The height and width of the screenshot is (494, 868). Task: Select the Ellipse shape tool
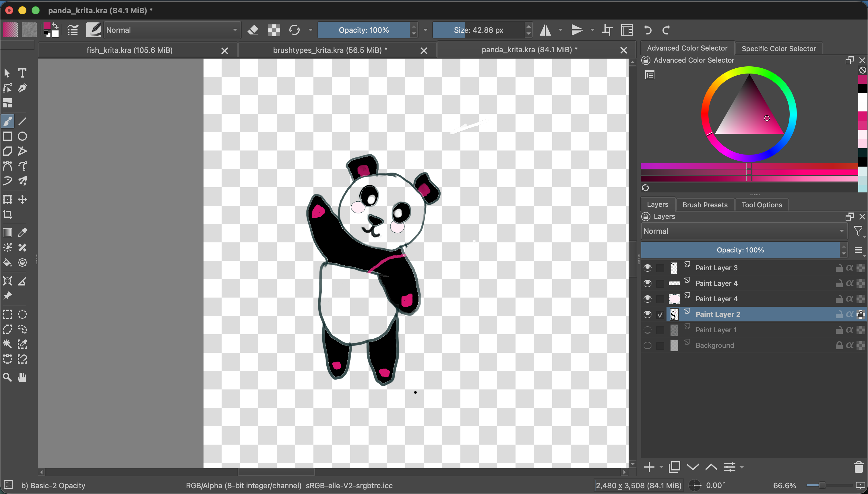22,136
